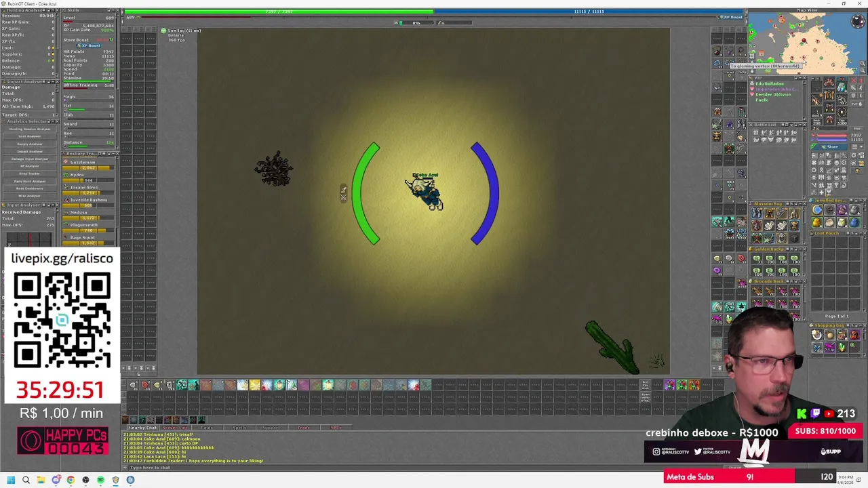Click the Distance skill row
Image resolution: width=868 pixels, height=488 pixels.
pos(89,143)
